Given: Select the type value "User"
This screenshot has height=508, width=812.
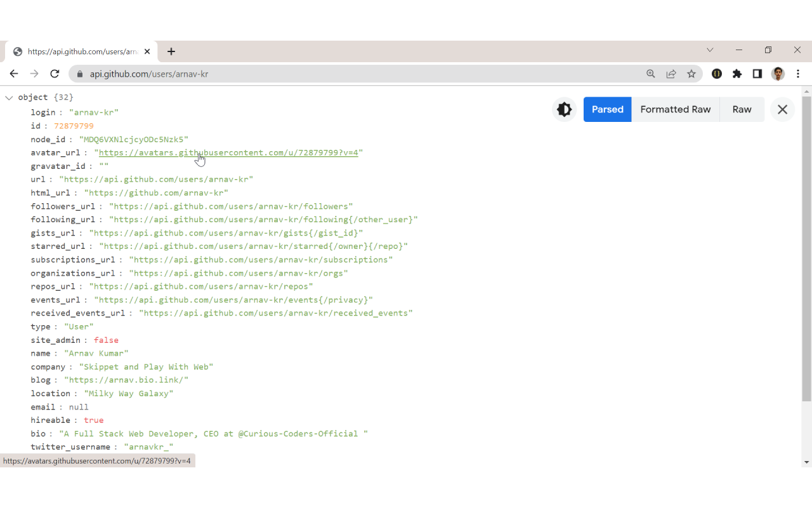Looking at the screenshot, I should 79,326.
